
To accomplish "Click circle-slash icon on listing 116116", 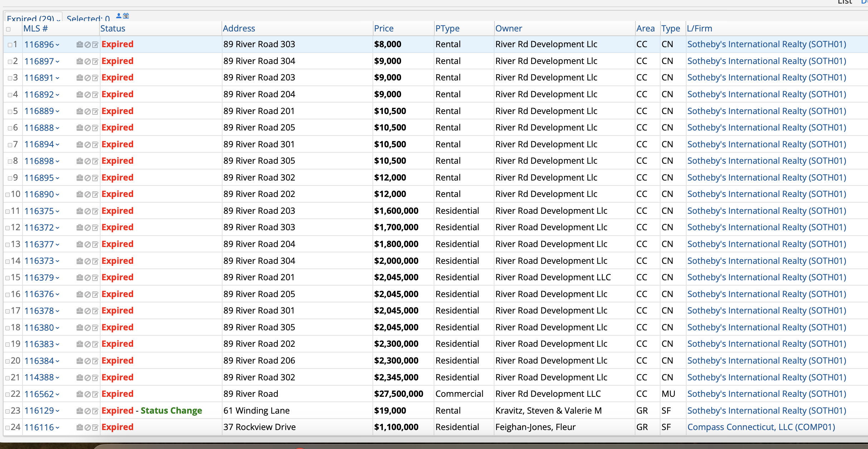I will point(87,428).
